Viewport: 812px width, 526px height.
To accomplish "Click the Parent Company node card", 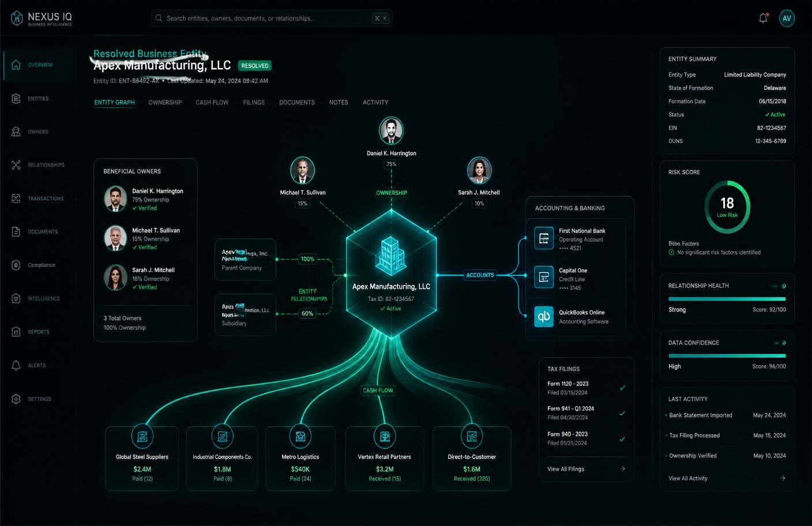I will pyautogui.click(x=245, y=260).
